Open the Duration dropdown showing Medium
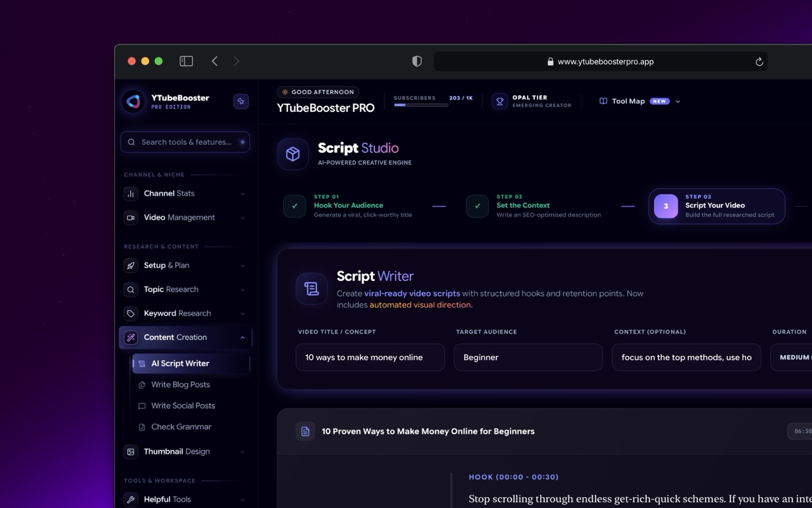Image resolution: width=812 pixels, height=508 pixels. [791, 358]
